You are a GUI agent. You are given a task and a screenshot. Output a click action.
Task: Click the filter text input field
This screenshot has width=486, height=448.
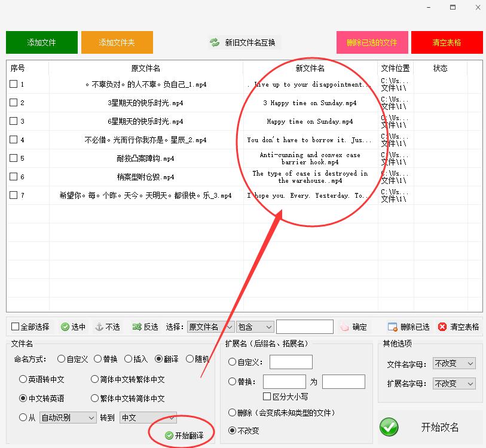pyautogui.click(x=305, y=327)
